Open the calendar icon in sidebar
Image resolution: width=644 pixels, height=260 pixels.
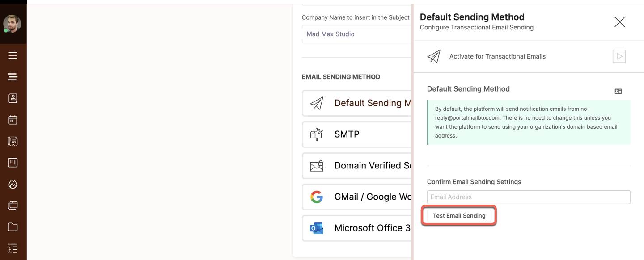(13, 120)
